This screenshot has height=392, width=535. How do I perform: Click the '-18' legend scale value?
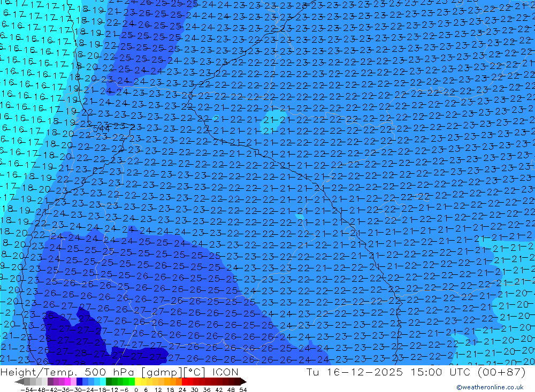point(101,390)
